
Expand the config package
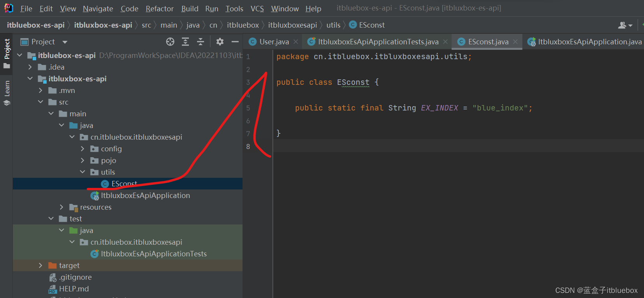click(x=82, y=149)
